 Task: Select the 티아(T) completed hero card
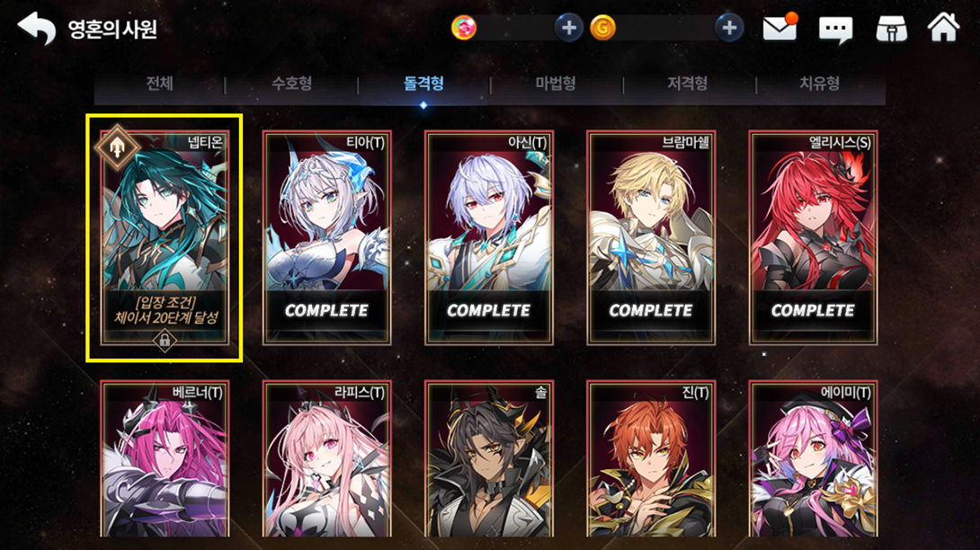[x=327, y=237]
